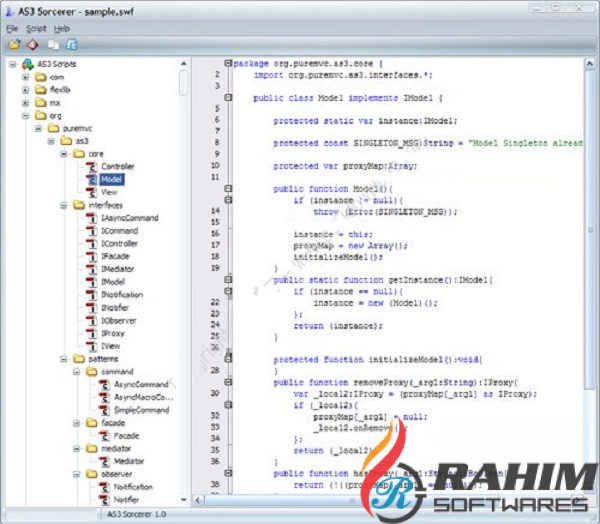Select the 'patterns' tree label
This screenshot has width=600, height=524.
click(103, 359)
